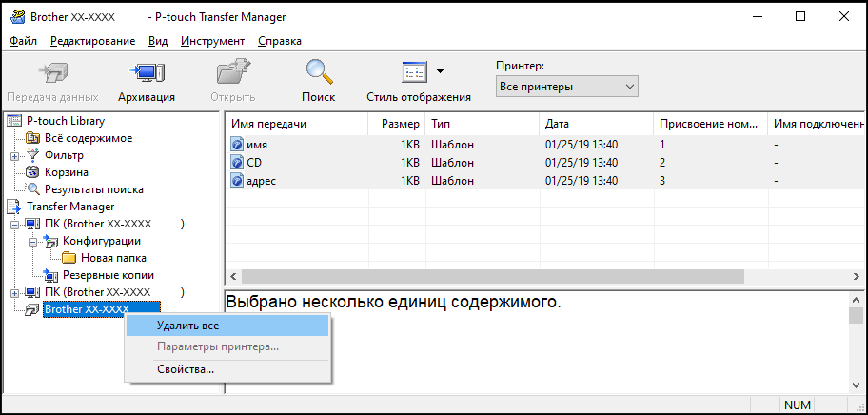Screen dimensions: 868x415
Task: Select the Новая папка folder
Action: click(113, 258)
